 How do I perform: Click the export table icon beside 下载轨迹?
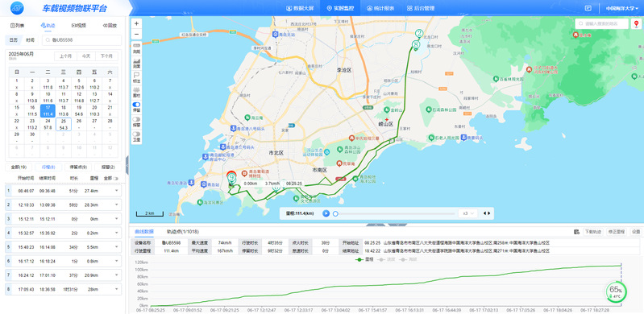pyautogui.click(x=576, y=232)
